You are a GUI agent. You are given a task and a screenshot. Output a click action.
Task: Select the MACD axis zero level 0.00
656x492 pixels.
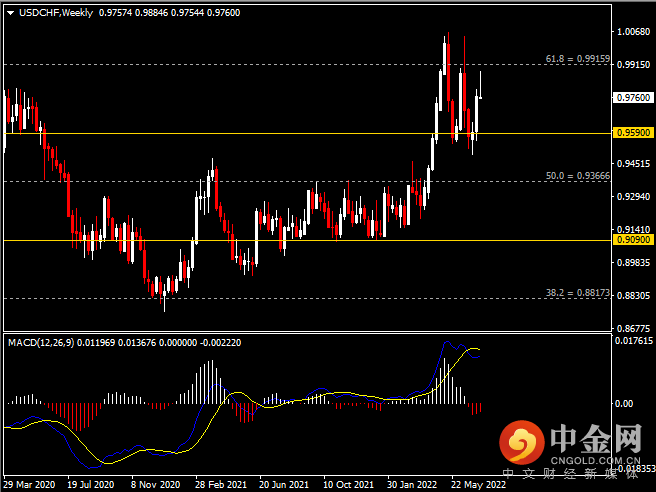(623, 404)
